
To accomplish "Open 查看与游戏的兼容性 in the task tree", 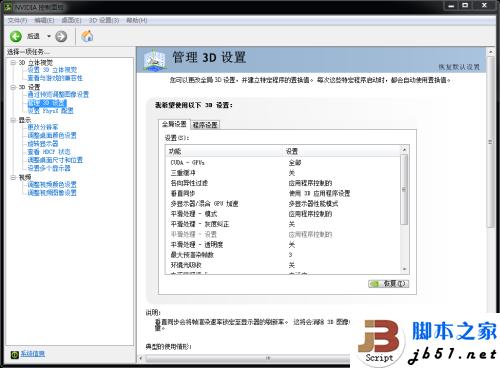I will point(55,78).
